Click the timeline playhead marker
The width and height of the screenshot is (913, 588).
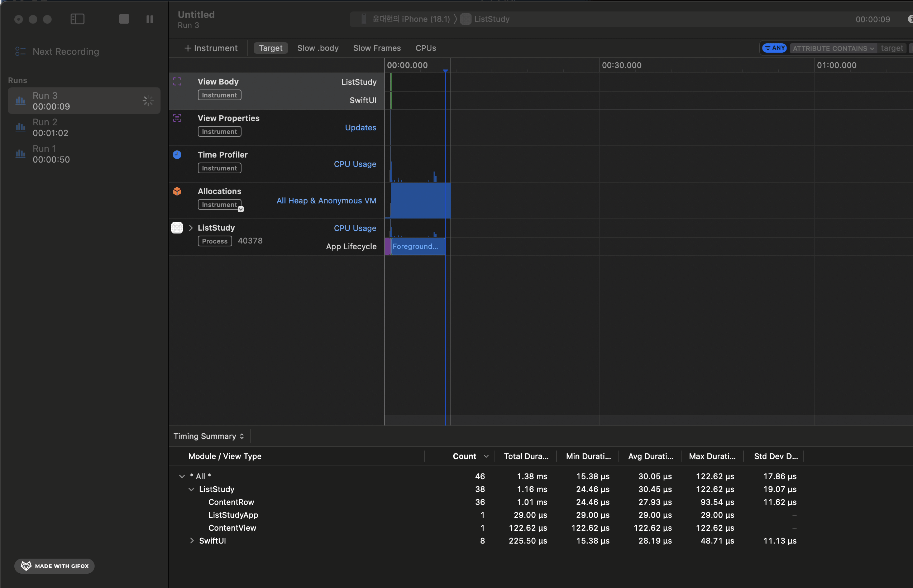click(445, 71)
